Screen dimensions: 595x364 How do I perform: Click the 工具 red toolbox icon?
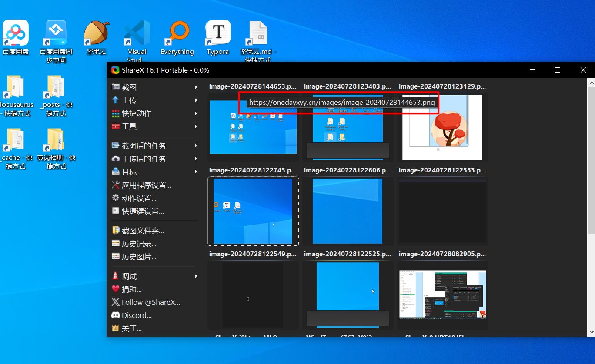pos(115,126)
